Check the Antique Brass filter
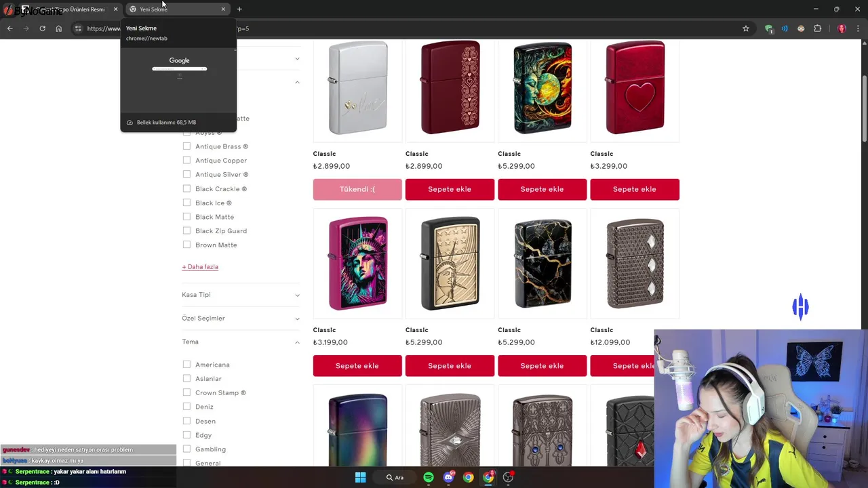868x488 pixels. click(186, 146)
